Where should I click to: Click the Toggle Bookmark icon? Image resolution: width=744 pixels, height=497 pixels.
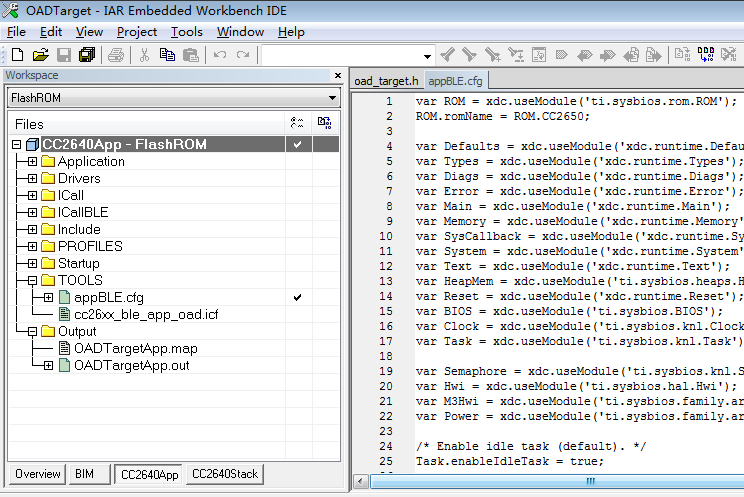point(562,55)
